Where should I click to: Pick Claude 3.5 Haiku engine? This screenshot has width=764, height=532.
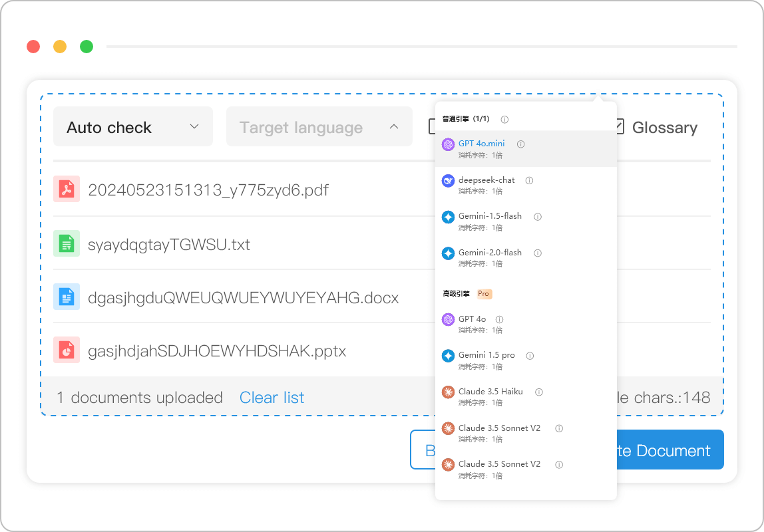coord(526,397)
